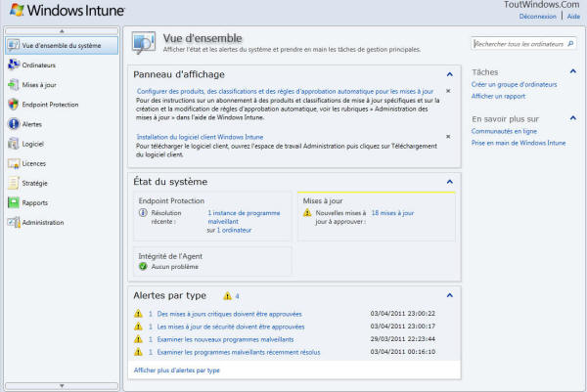Click Afficher plus d'alertes par type

coord(177,370)
